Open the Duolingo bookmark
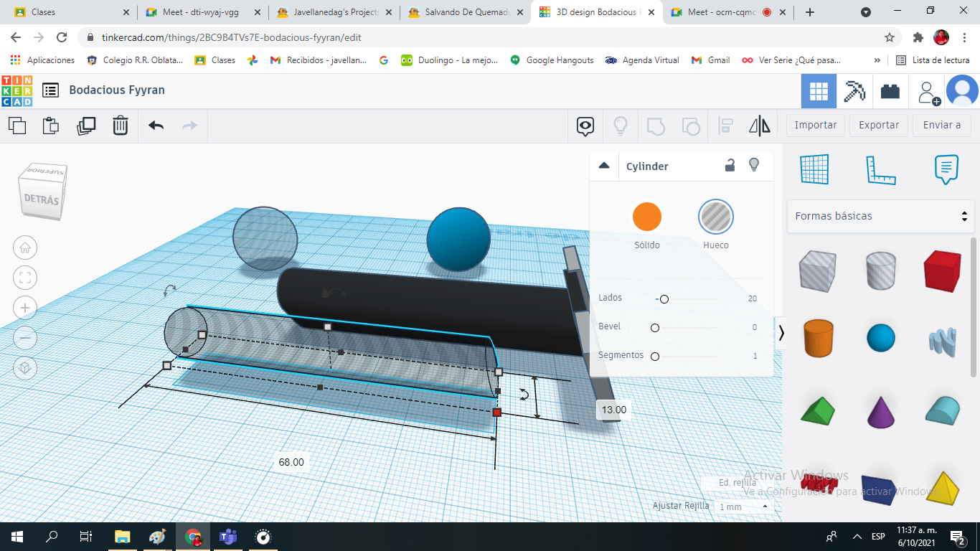This screenshot has height=551, width=980. [449, 60]
